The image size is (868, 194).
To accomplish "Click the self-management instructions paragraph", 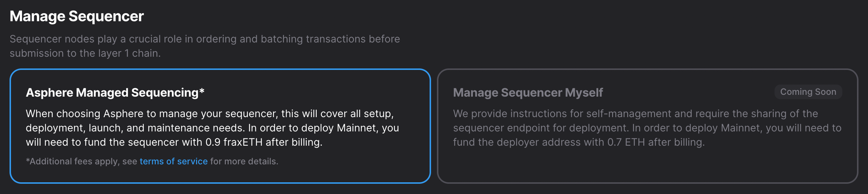I will (x=647, y=128).
